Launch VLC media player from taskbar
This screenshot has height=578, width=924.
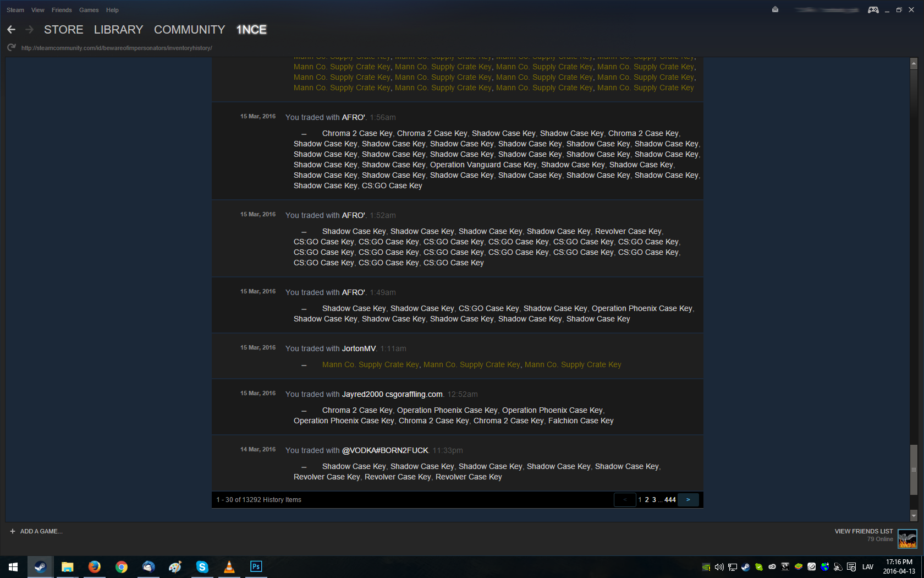click(x=229, y=566)
